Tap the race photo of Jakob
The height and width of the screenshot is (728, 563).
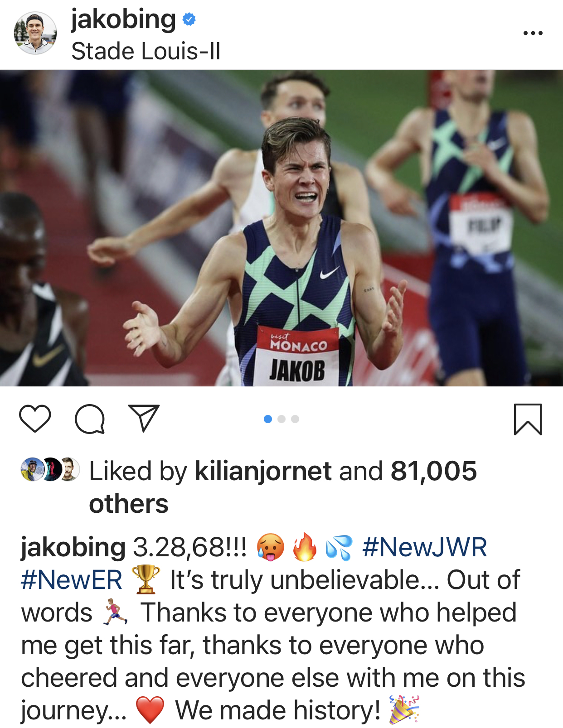tap(281, 228)
